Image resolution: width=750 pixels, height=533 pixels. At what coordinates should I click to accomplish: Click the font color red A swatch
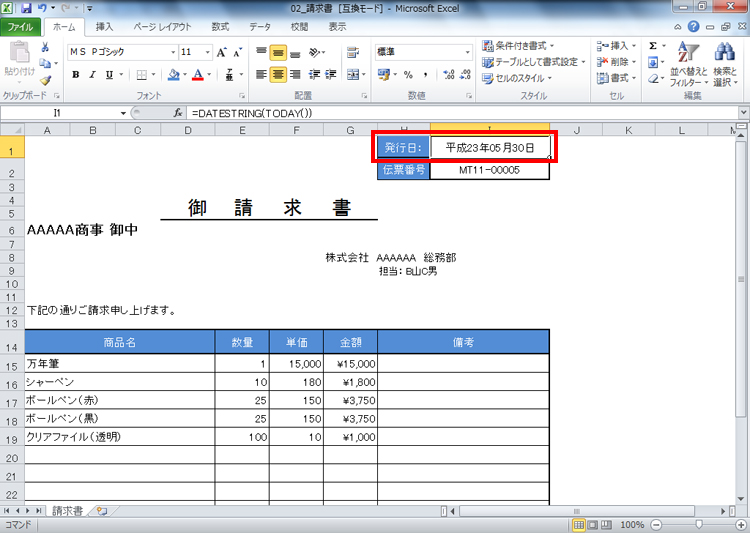pos(198,75)
